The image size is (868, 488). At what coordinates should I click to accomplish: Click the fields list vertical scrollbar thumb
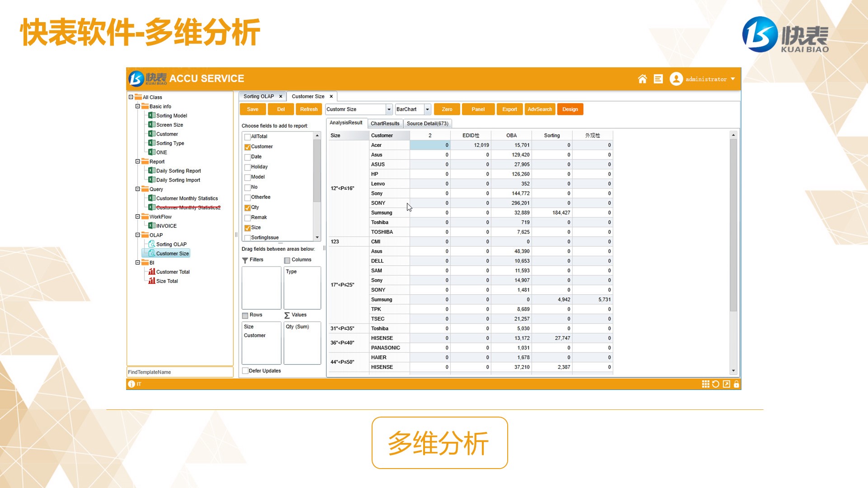click(317, 170)
